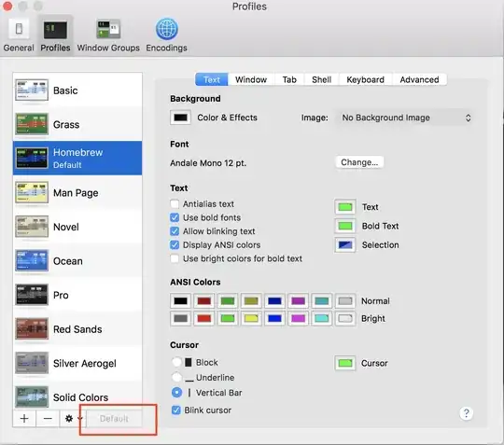Open the General preferences pane icon
This screenshot has width=504, height=445.
(19, 30)
